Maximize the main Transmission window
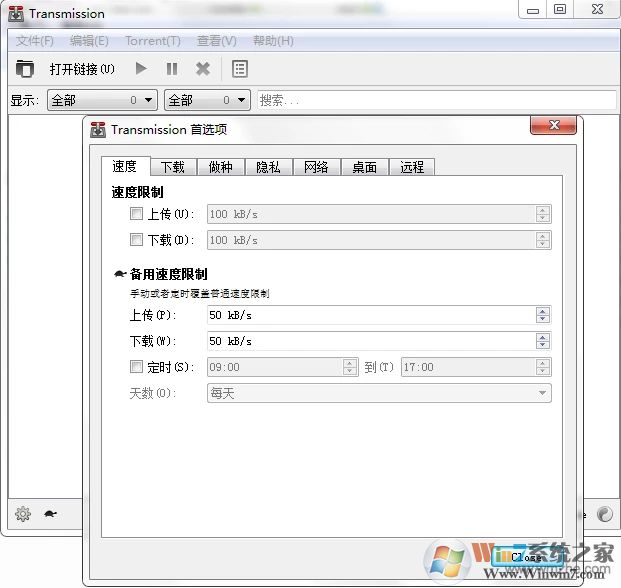Screen dimensions: 621x588 pos(560,9)
